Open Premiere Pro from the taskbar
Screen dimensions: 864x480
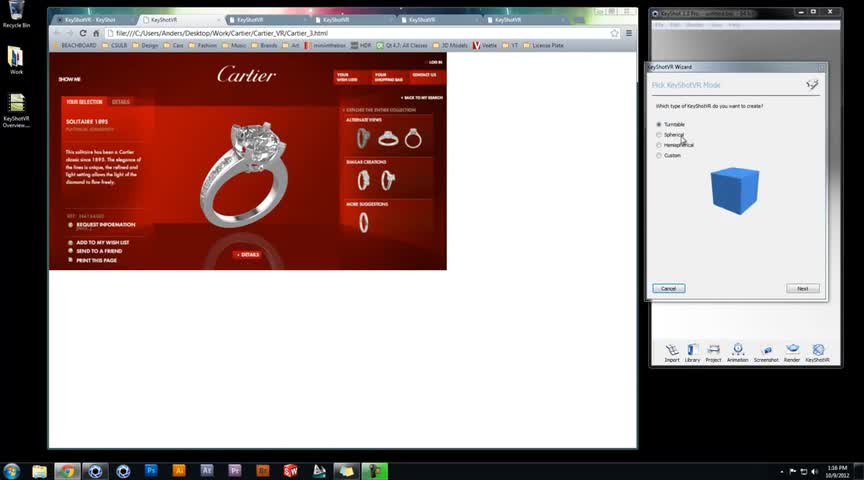point(235,471)
